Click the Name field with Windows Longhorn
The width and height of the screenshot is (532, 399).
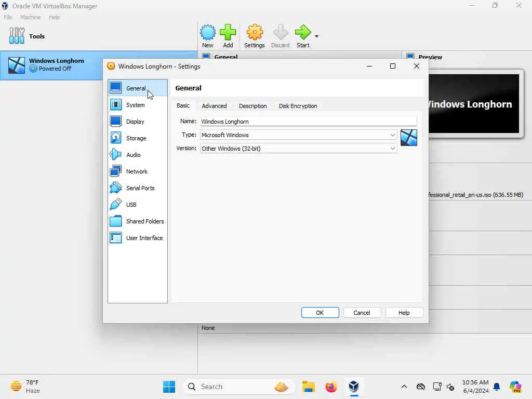(308, 122)
